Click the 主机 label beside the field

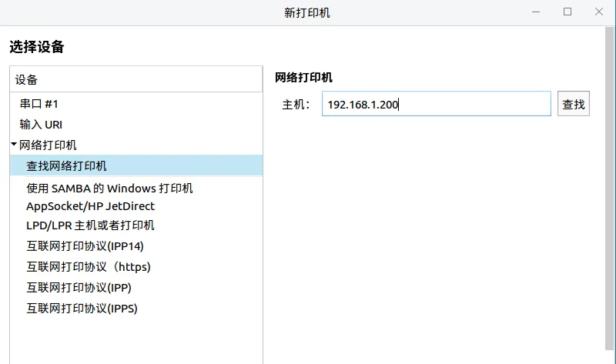[x=296, y=105]
